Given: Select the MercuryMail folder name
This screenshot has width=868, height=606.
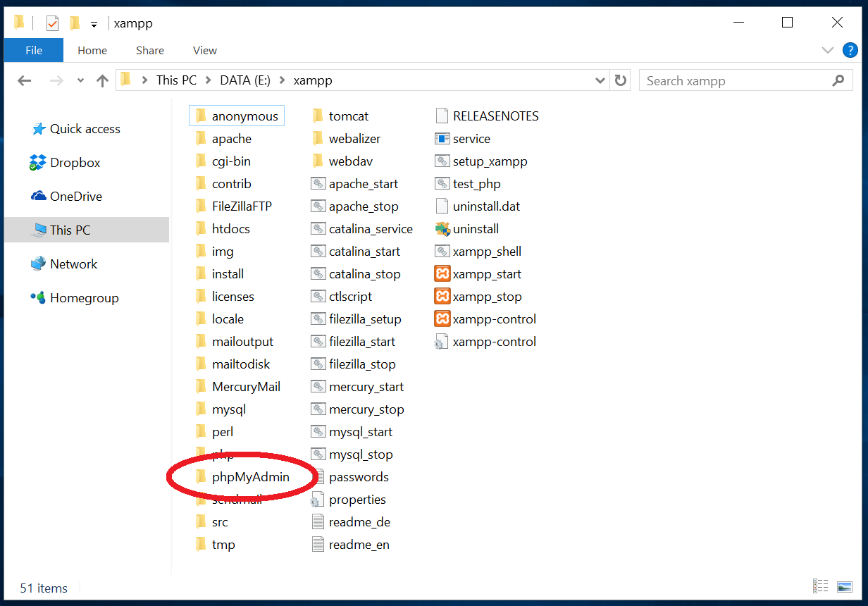Looking at the screenshot, I should (x=246, y=387).
